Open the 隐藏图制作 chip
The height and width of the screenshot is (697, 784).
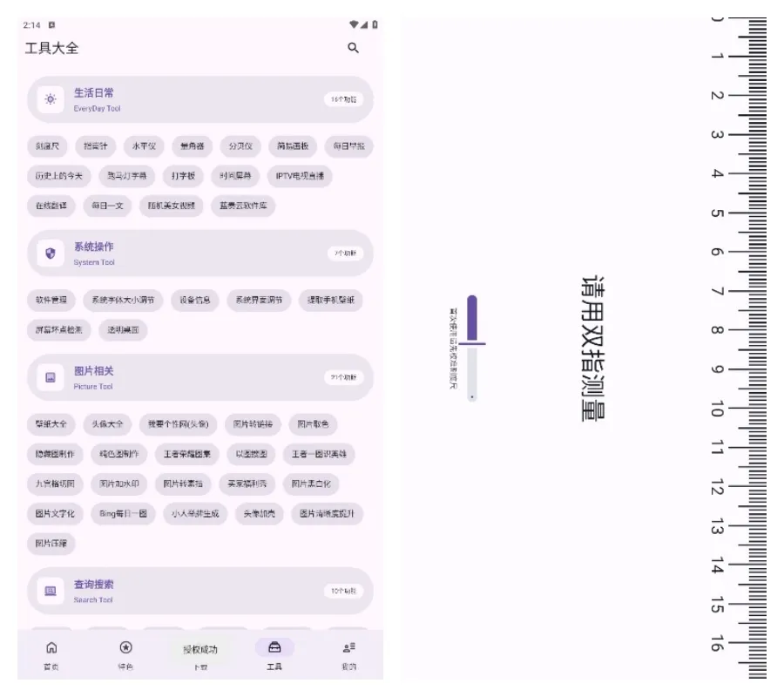(55, 454)
